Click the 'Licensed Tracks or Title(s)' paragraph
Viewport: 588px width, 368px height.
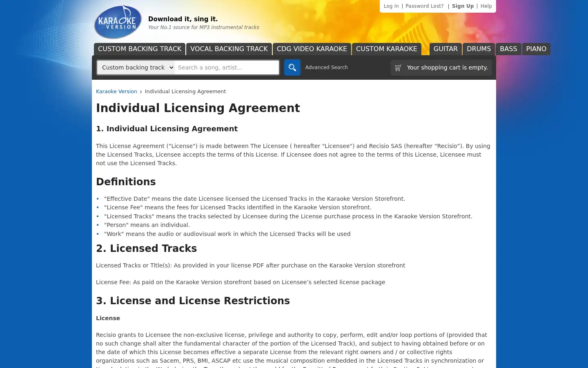point(250,265)
